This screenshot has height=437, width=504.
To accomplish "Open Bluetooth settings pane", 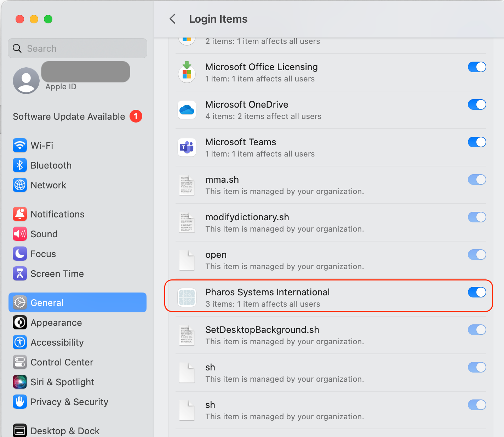I will click(78, 165).
